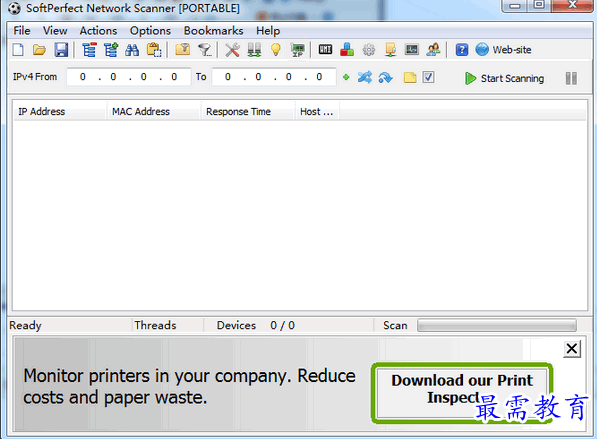Open the View menu
The height and width of the screenshot is (439, 597).
tap(55, 30)
